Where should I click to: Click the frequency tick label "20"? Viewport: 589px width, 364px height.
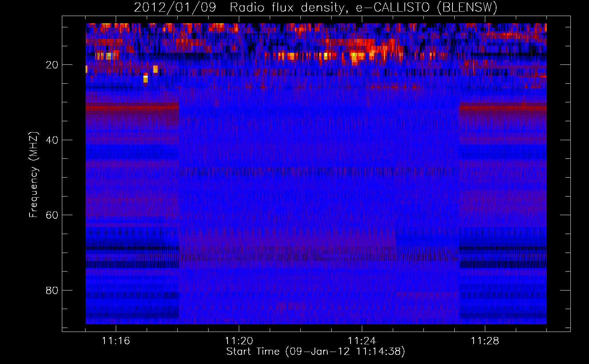coord(52,65)
